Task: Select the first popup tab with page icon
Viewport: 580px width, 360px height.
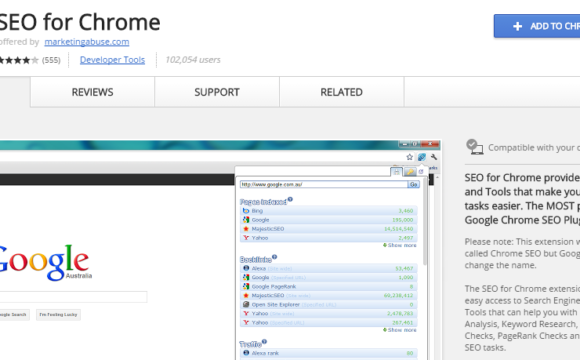Action: [396, 172]
